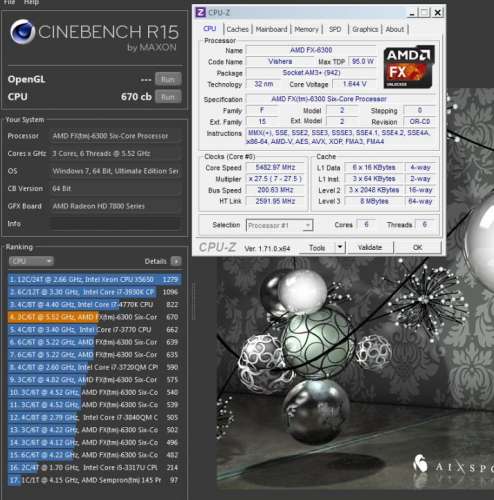Run the OpenGL benchmark
494x500 pixels.
168,79
